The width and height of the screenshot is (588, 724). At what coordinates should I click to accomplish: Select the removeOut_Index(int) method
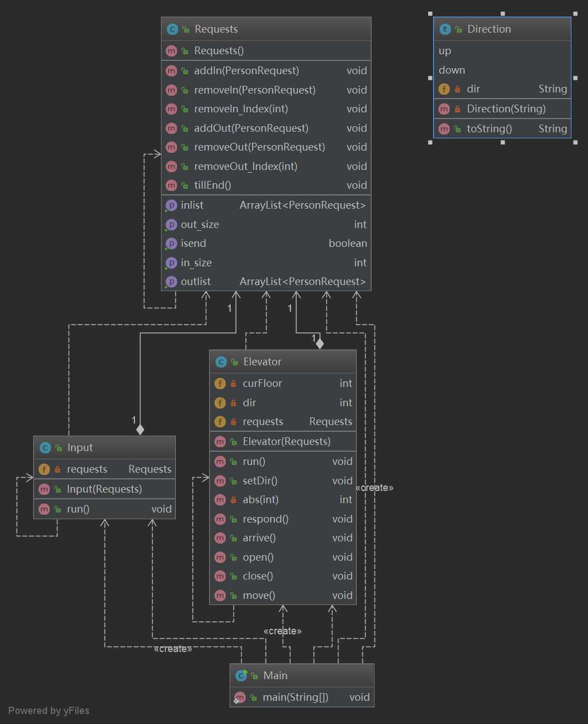coord(246,167)
